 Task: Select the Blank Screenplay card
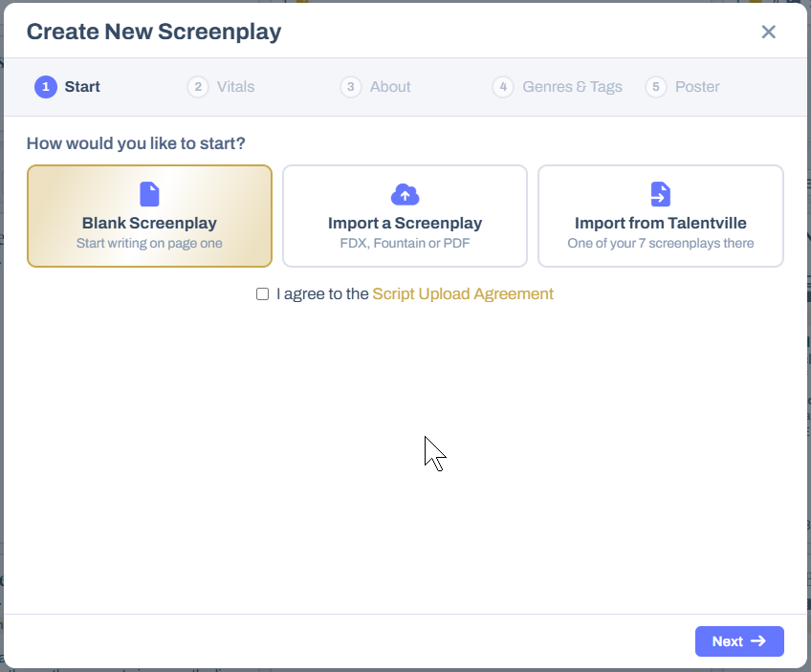[x=149, y=216]
